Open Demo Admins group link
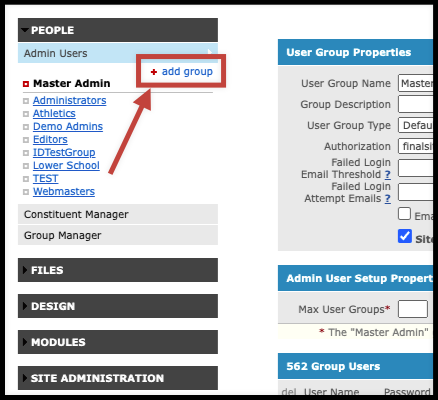Image resolution: width=438 pixels, height=400 pixels. (x=68, y=126)
